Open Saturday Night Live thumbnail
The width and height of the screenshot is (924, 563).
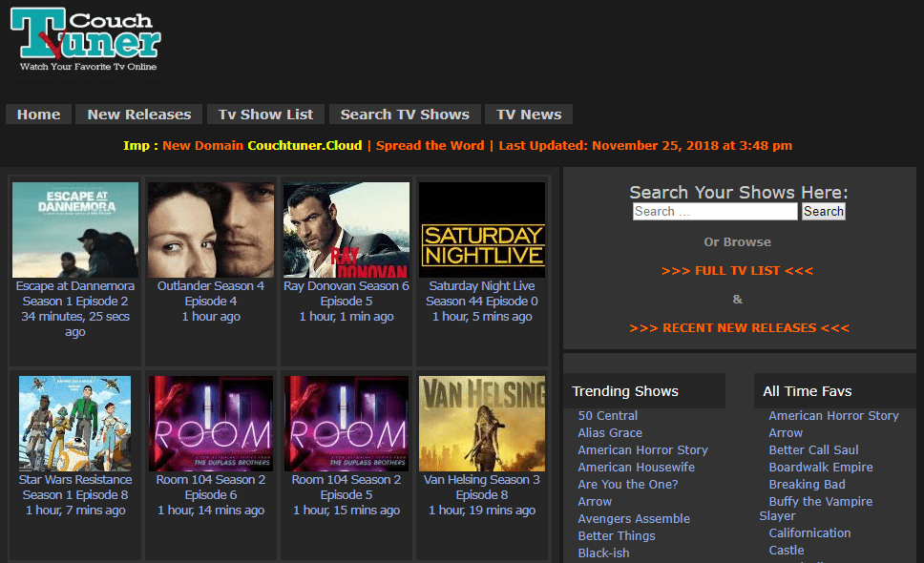click(x=481, y=229)
